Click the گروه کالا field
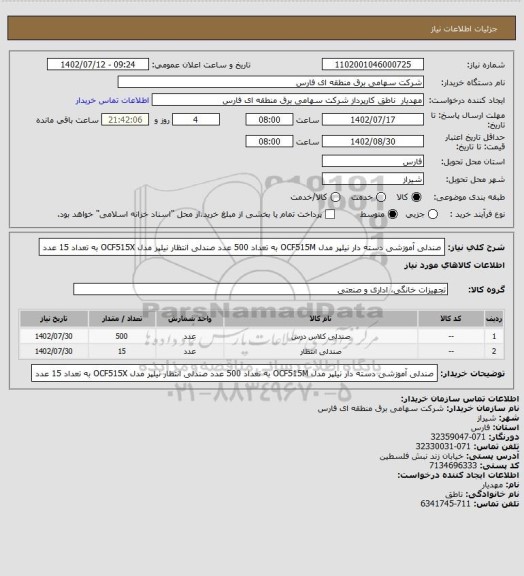The width and height of the screenshot is (524, 576). [x=261, y=289]
